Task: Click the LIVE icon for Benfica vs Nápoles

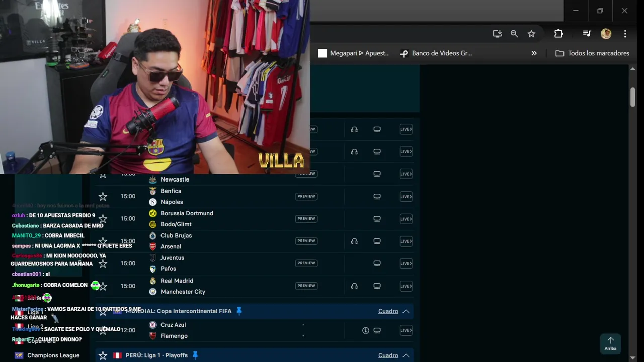Action: [x=406, y=197]
